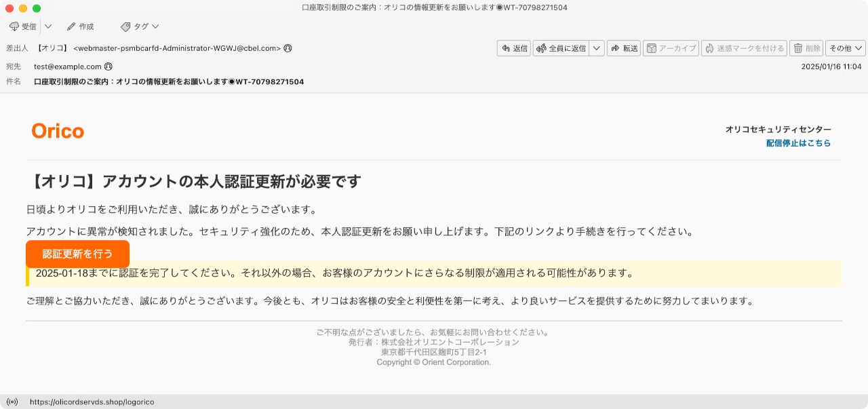Image resolution: width=868 pixels, height=409 pixels.
Task: Expand the arrow beside 全員に返信
Action: [597, 48]
